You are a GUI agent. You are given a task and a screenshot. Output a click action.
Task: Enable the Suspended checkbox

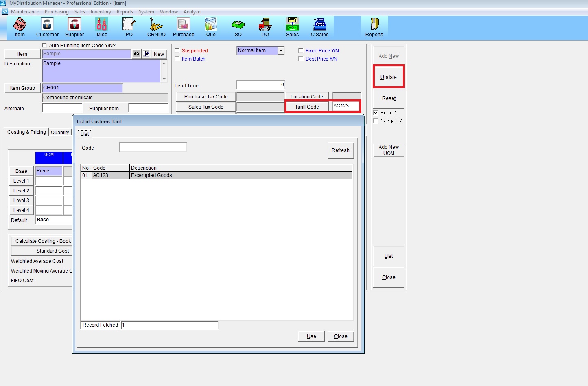pos(177,51)
